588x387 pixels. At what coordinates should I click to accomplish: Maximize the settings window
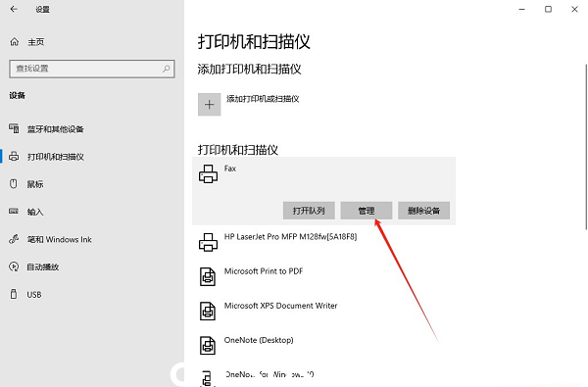(548, 9)
